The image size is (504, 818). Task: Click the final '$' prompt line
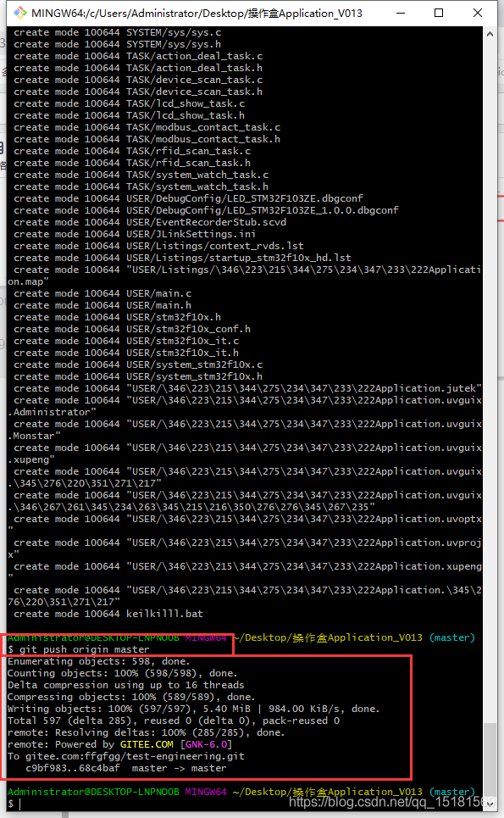(14, 804)
